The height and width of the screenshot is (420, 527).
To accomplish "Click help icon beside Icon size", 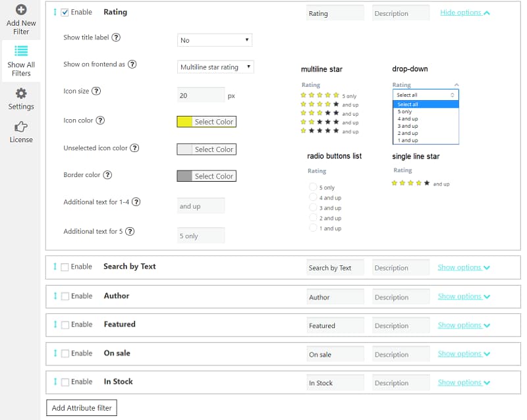I will pyautogui.click(x=96, y=91).
